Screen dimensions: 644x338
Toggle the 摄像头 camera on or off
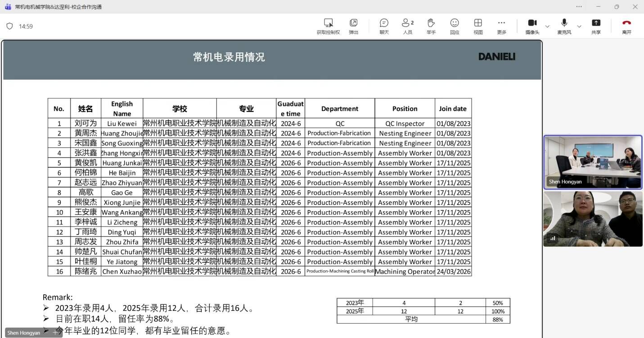pos(532,23)
